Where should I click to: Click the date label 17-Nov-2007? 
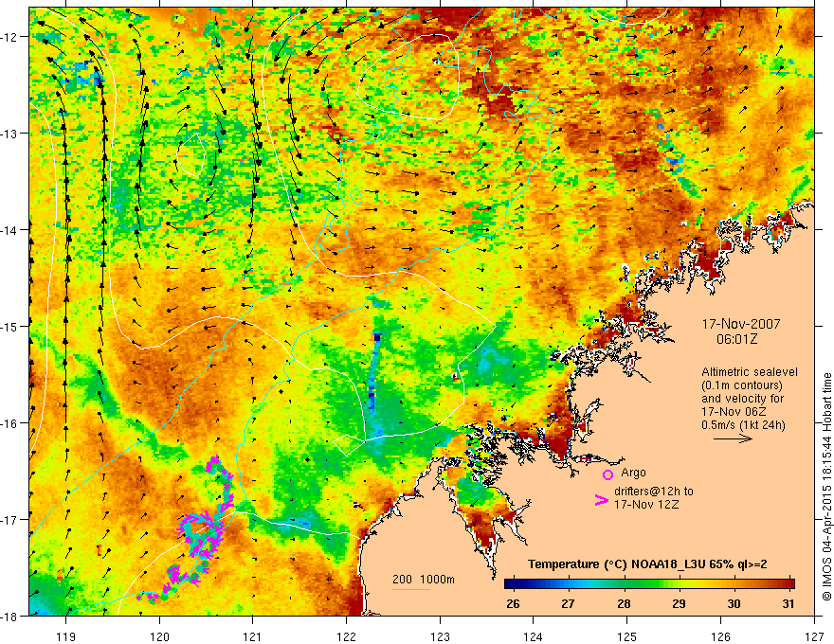(x=741, y=324)
